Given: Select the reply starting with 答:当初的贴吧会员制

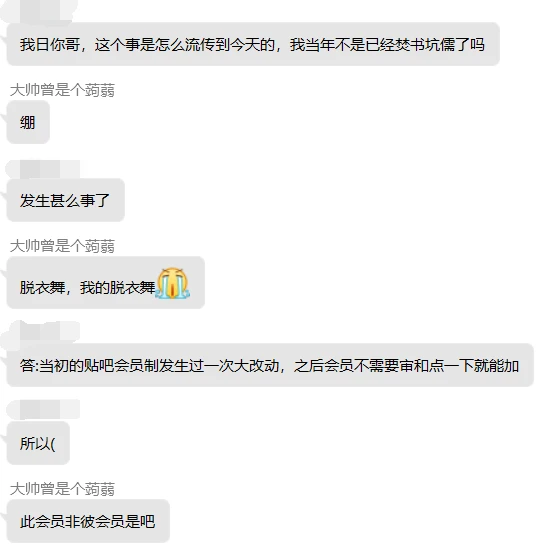Looking at the screenshot, I should (x=270, y=365).
